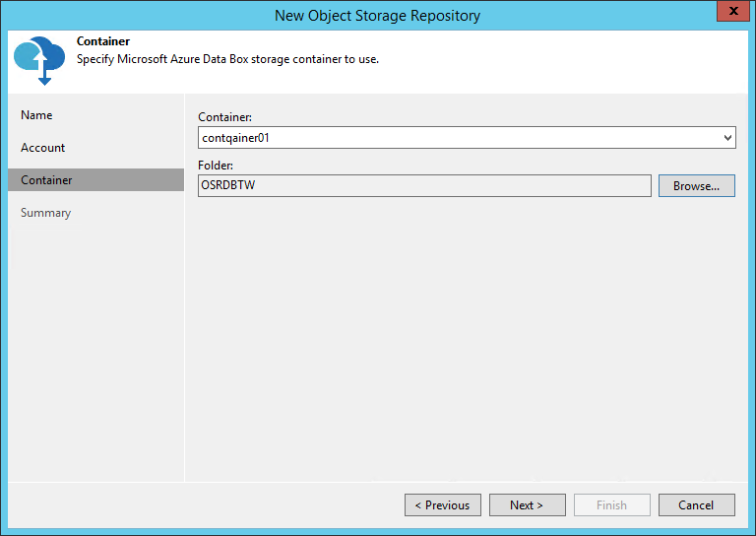756x536 pixels.
Task: Click the New Object Storage Repository title bar
Action: click(x=378, y=15)
